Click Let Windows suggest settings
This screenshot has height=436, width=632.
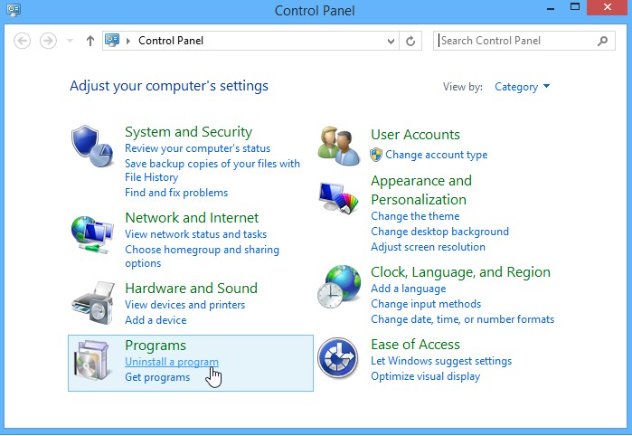coord(441,361)
